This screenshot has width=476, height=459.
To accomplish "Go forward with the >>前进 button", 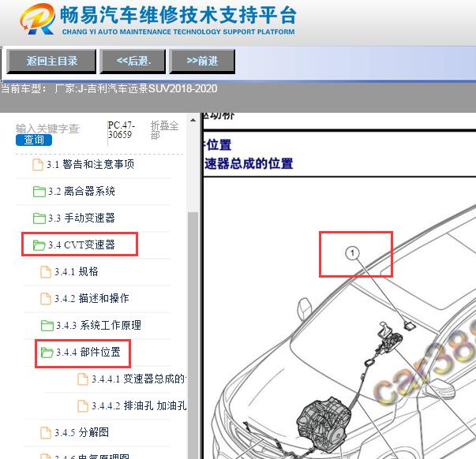I will [202, 62].
